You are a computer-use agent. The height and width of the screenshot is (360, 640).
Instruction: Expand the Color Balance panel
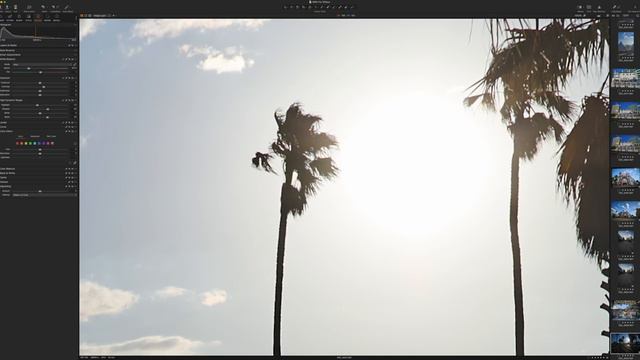point(7,169)
